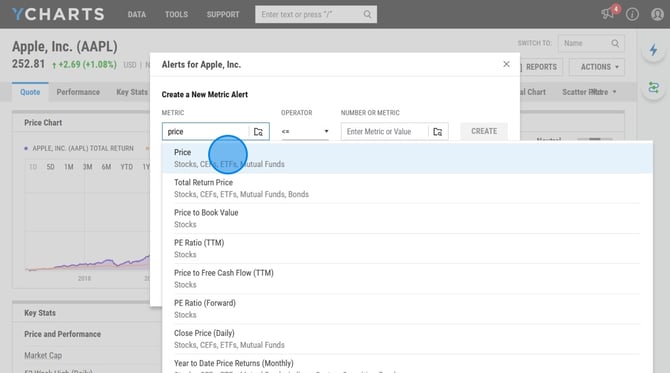
Task: Open the user profile icon
Action: point(657,14)
